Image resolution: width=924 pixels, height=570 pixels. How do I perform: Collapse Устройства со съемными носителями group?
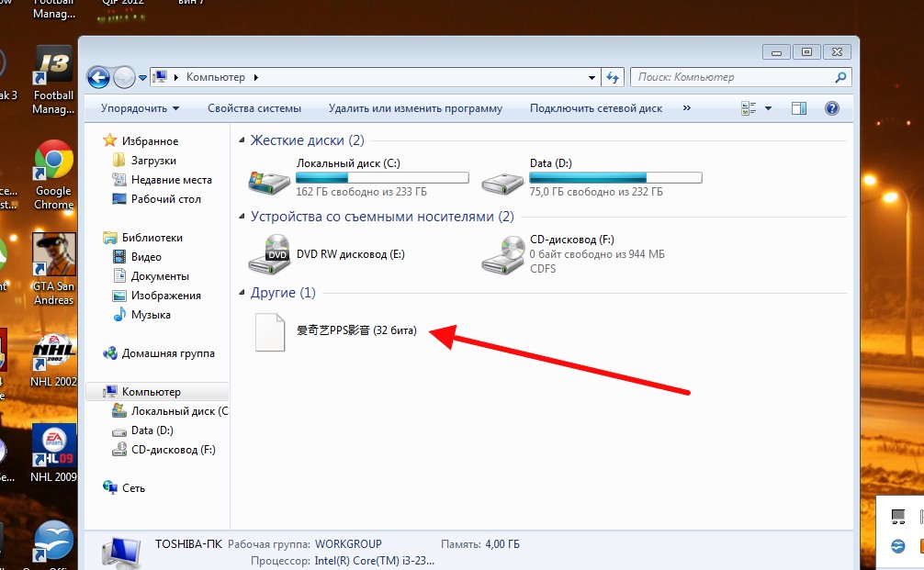coord(242,217)
